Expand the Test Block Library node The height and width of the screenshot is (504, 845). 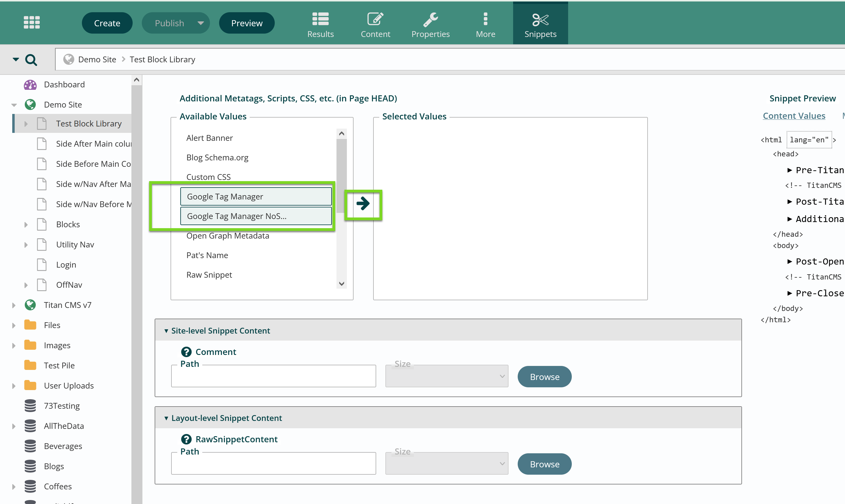pos(26,124)
